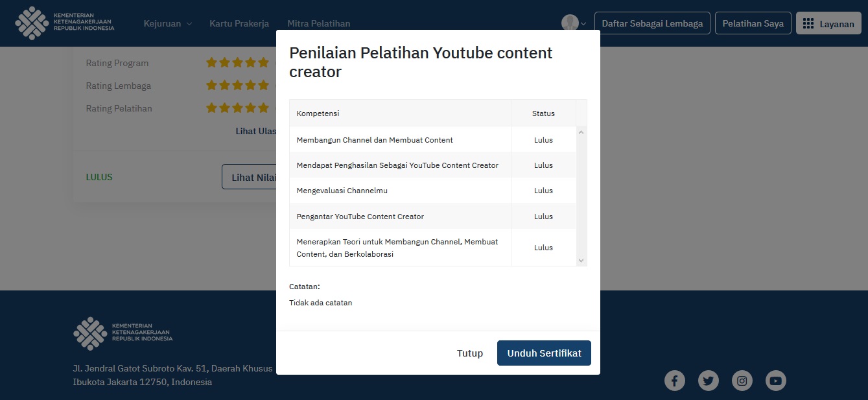This screenshot has width=868, height=400.
Task: Open the Instagram social link
Action: pos(742,381)
